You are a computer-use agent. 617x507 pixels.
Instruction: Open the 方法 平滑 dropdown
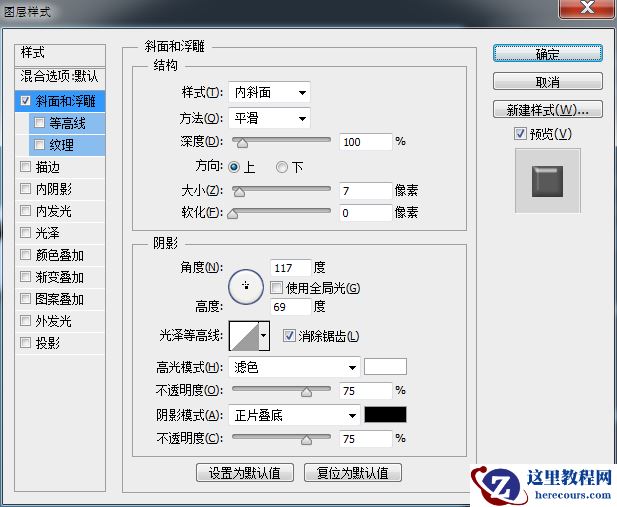point(269,118)
